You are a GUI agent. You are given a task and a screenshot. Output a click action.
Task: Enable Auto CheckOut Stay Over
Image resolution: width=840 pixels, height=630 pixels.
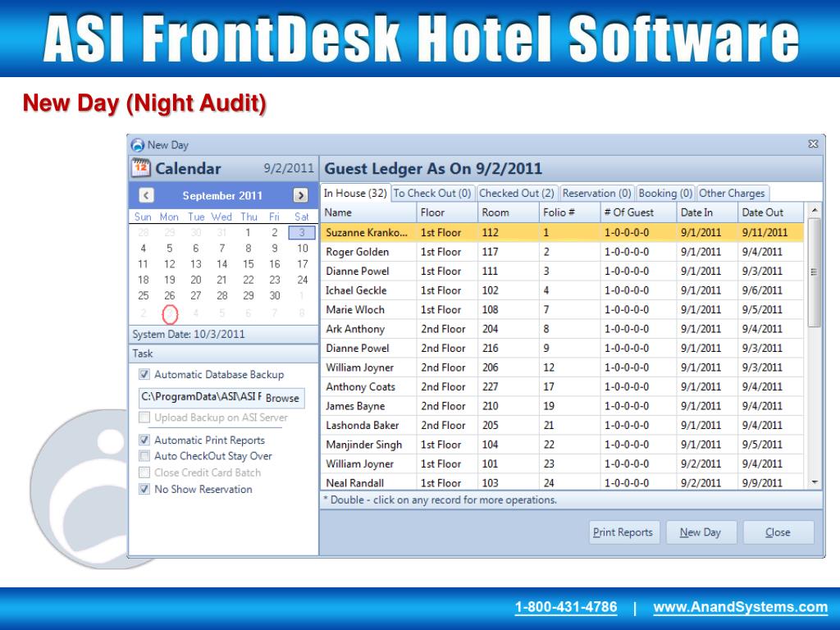coord(144,456)
